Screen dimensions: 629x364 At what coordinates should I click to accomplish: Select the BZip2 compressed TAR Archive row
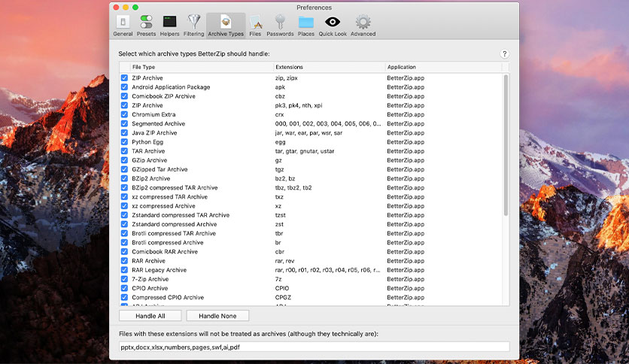tap(311, 187)
